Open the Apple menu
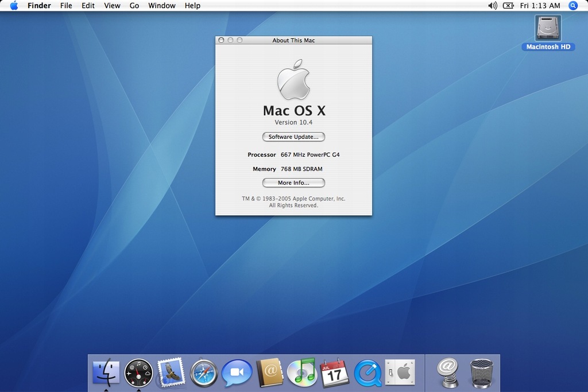The image size is (588, 392). tap(14, 6)
